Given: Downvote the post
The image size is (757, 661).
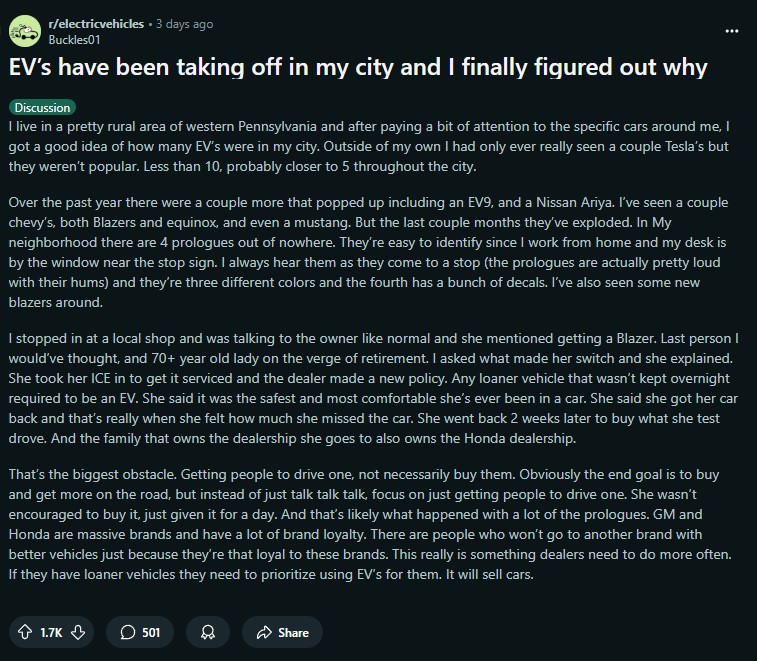Looking at the screenshot, I should tap(76, 632).
